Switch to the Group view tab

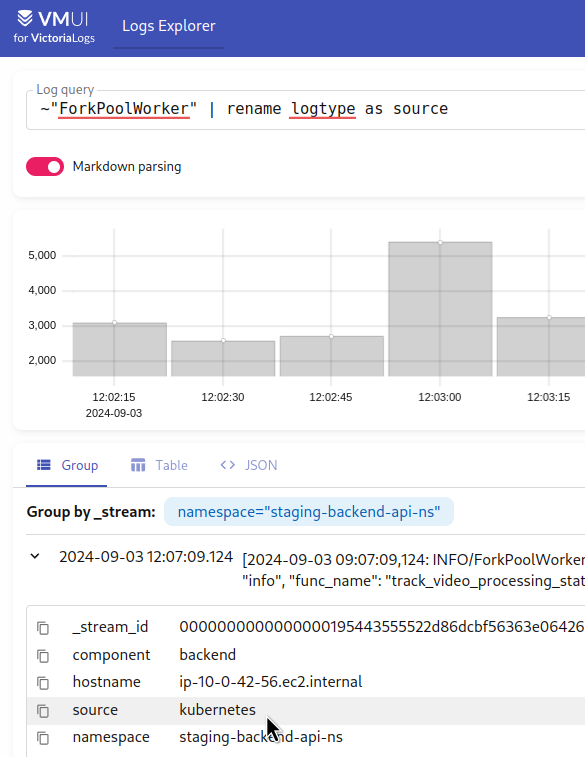(67, 465)
